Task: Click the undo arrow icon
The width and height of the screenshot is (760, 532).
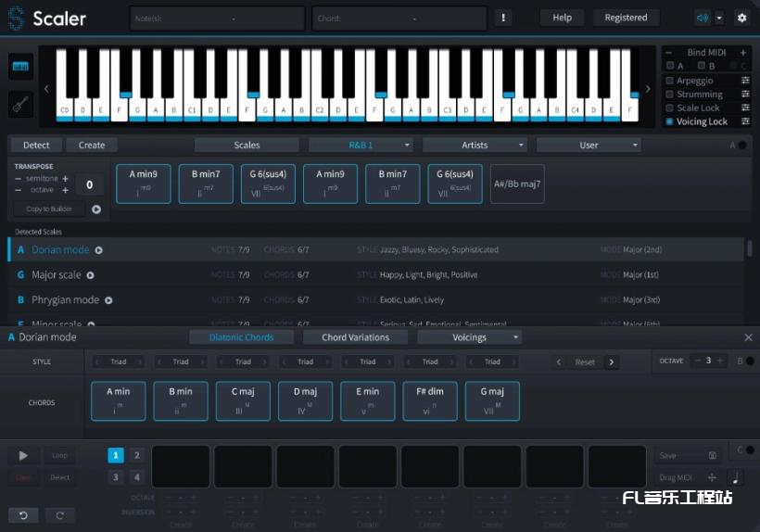Action: click(x=22, y=515)
